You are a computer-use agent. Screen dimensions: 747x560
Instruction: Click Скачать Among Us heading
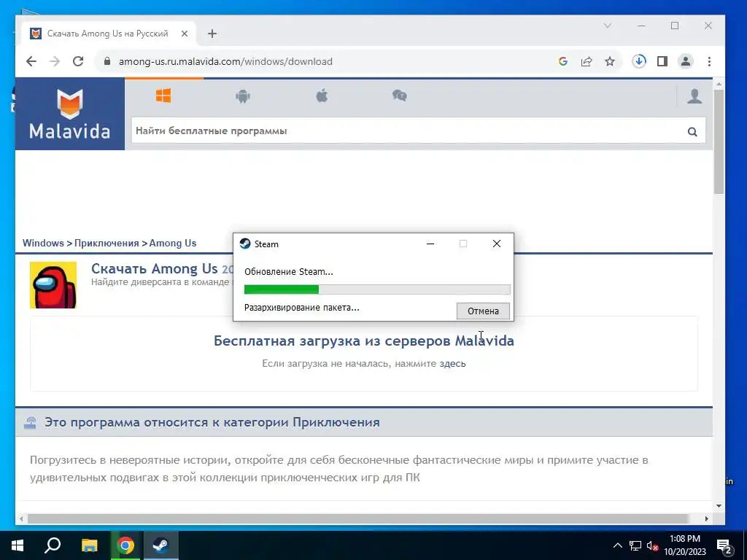155,268
